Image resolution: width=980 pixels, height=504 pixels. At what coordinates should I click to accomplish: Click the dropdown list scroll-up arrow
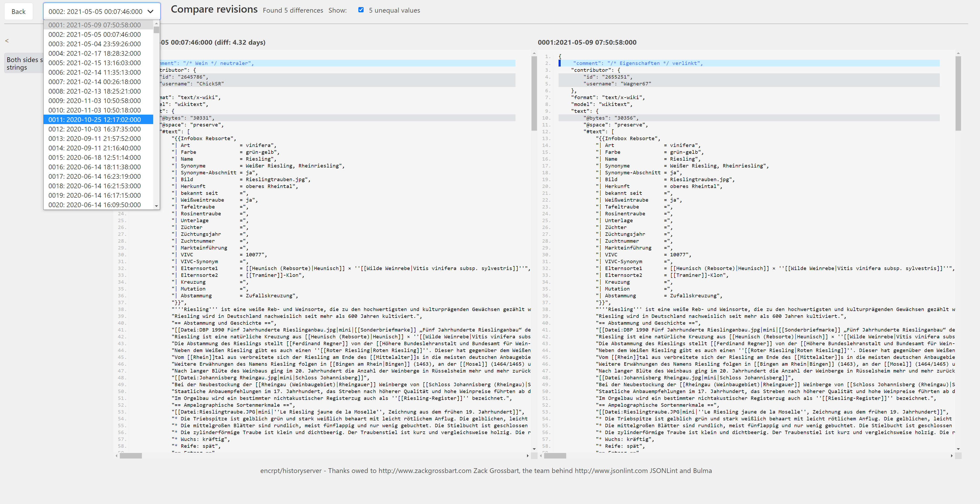click(156, 23)
